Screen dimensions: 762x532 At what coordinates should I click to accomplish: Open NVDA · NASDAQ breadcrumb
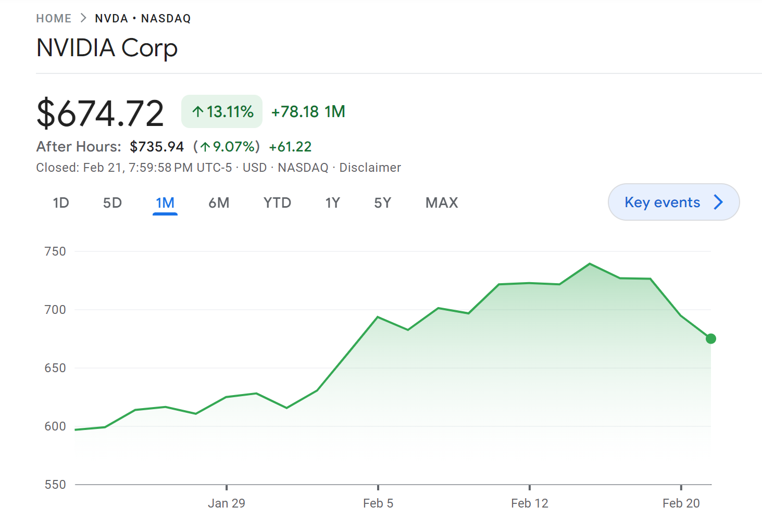coord(143,19)
